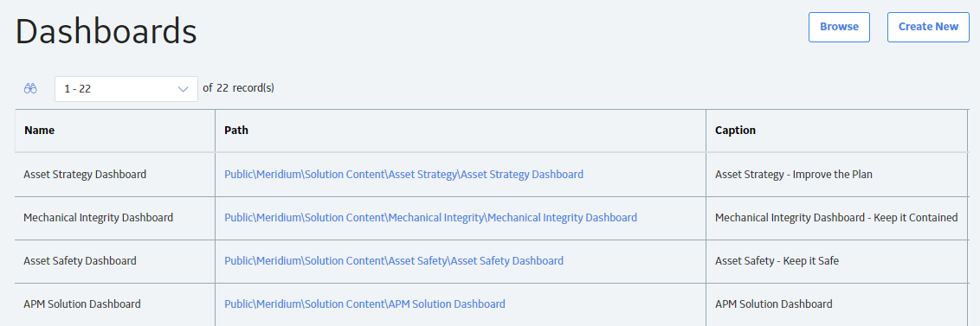Image resolution: width=980 pixels, height=326 pixels.
Task: Select the Asset Strategy Dashboard name cell
Action: 115,175
